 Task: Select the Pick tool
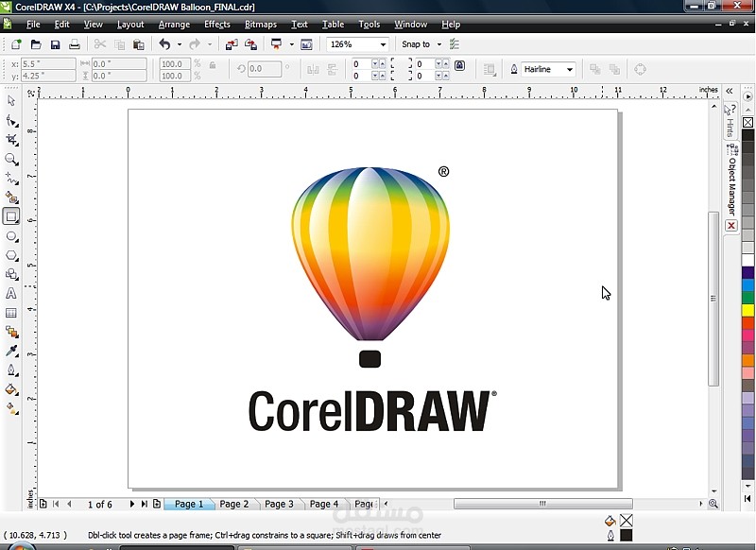pos(11,101)
